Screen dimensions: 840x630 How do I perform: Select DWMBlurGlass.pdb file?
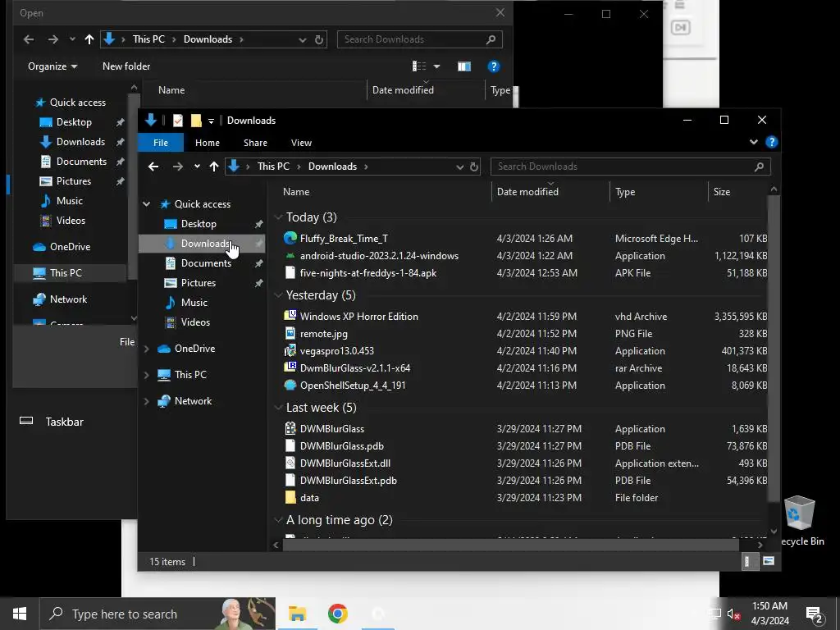(x=342, y=445)
